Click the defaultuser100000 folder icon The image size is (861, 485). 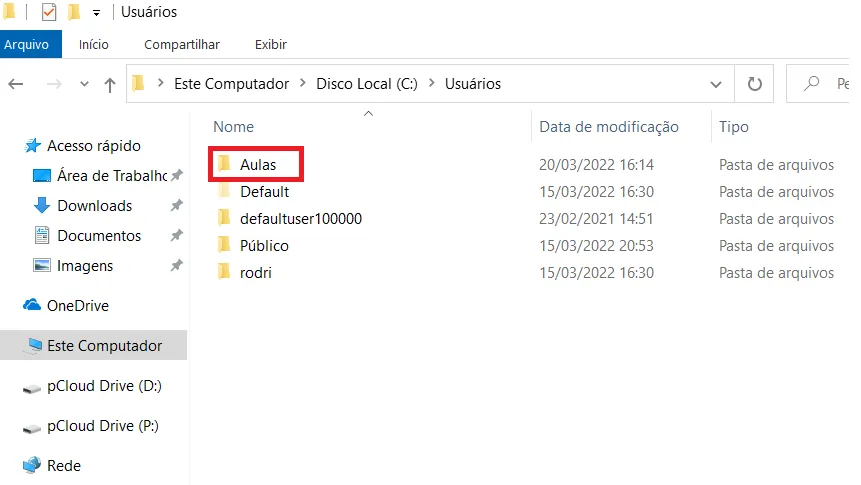coord(224,218)
